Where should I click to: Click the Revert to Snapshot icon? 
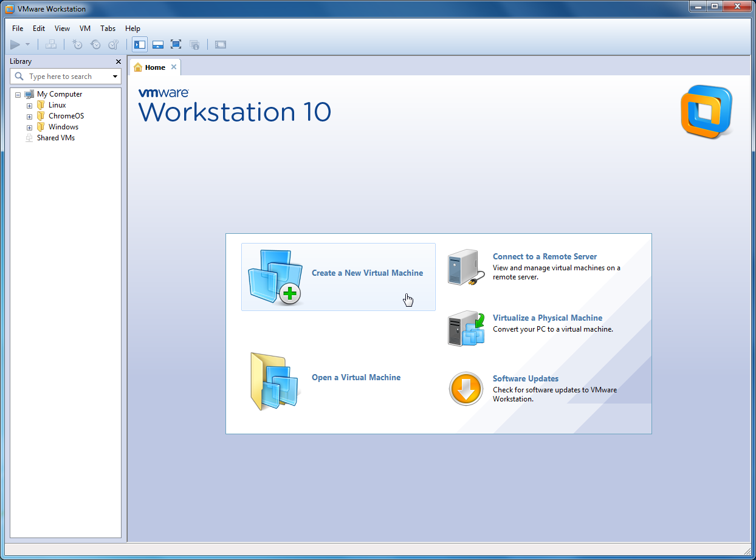click(x=95, y=44)
